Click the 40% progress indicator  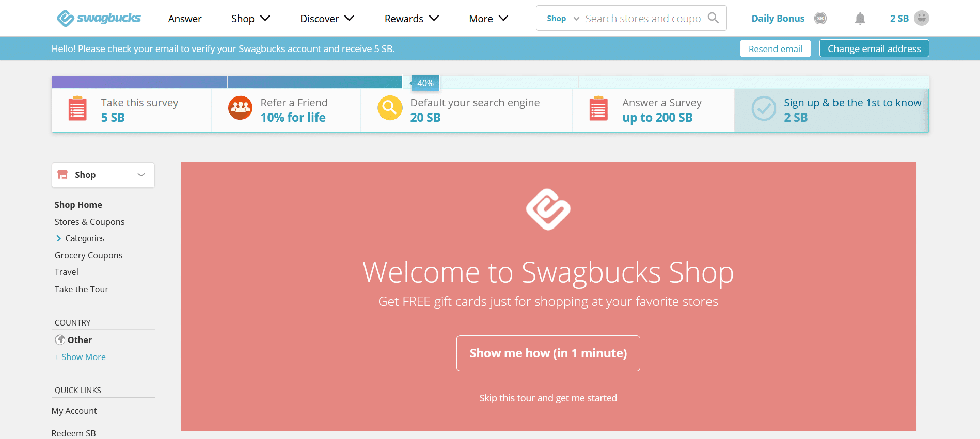[425, 83]
